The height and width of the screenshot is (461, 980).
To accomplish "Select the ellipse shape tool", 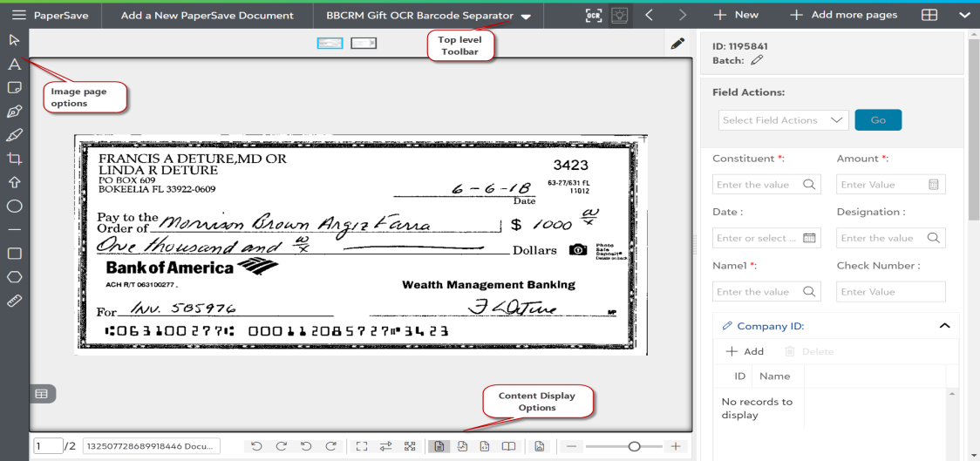I will [14, 207].
